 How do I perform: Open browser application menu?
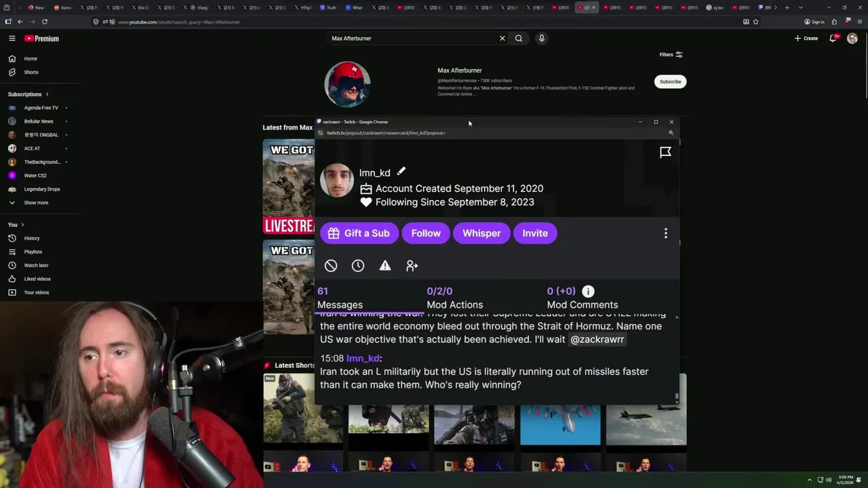[x=859, y=22]
